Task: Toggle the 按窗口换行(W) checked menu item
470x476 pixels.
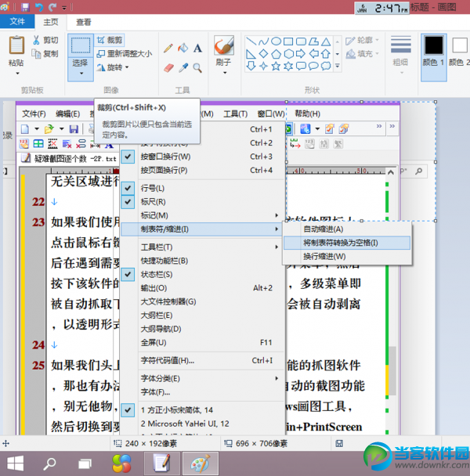Action: tap(203, 157)
